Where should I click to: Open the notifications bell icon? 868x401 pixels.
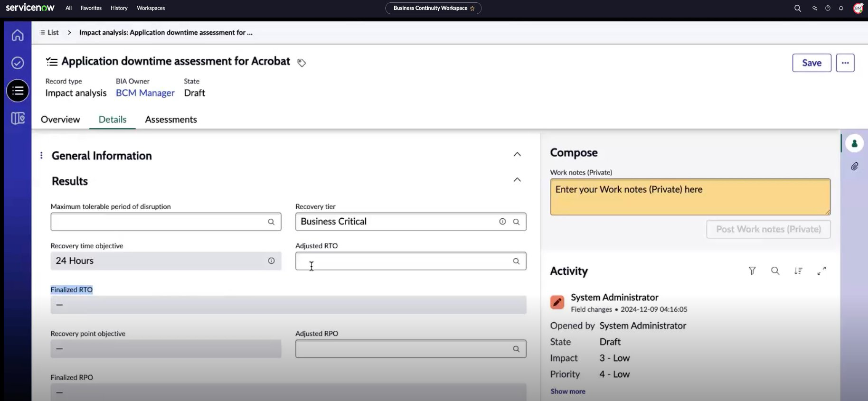pos(841,8)
